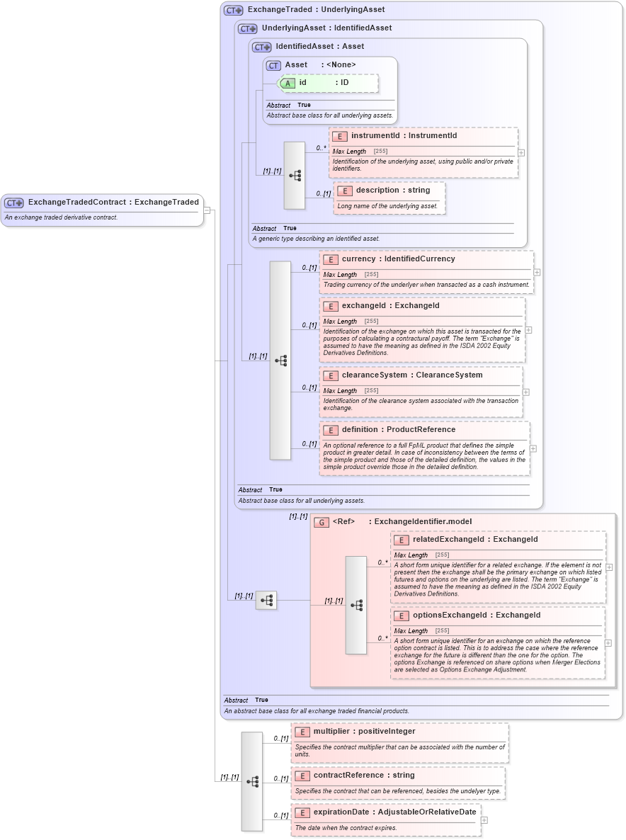This screenshot has width=626, height=840.
Task: Select the 'id : ID' attribute label
Action: click(x=324, y=82)
